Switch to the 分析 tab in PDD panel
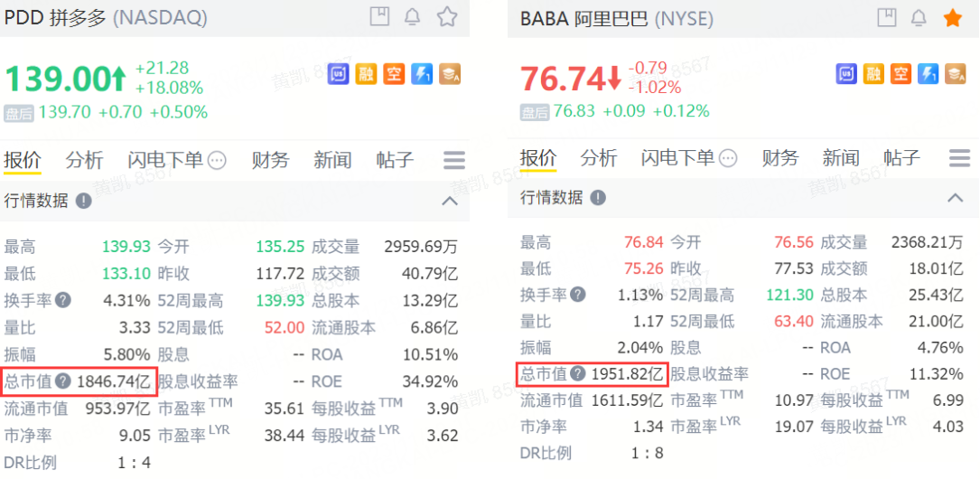Image resolution: width=980 pixels, height=479 pixels. tap(84, 160)
